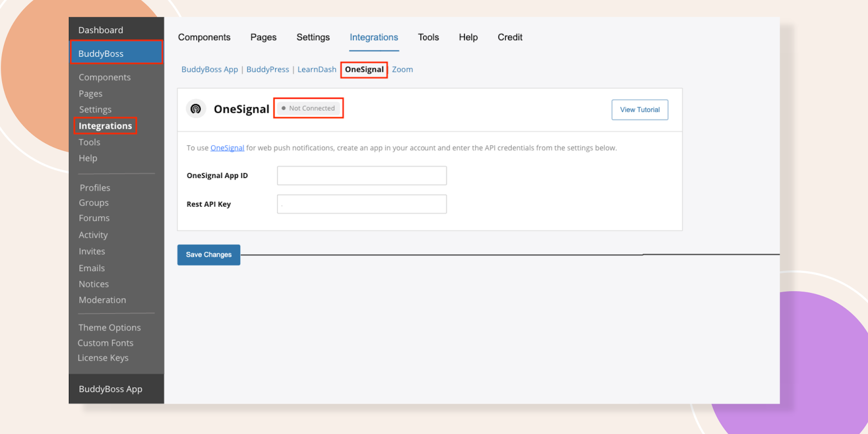The image size is (868, 434).
Task: Open License Keys in the sidebar
Action: [x=103, y=358]
